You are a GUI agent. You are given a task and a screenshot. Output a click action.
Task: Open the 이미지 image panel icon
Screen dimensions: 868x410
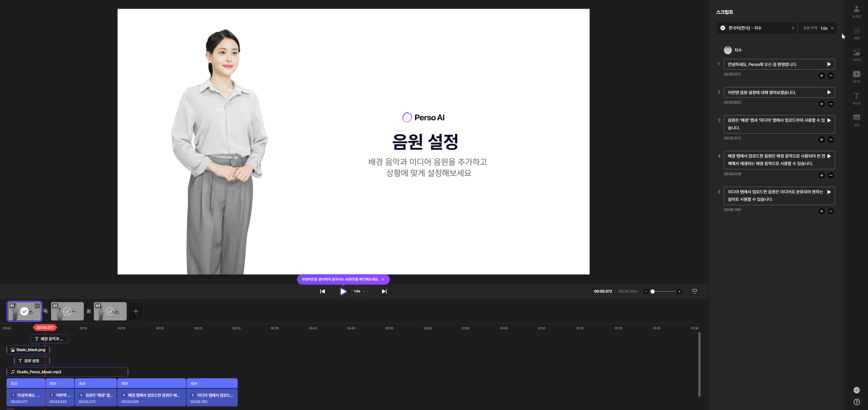(856, 54)
